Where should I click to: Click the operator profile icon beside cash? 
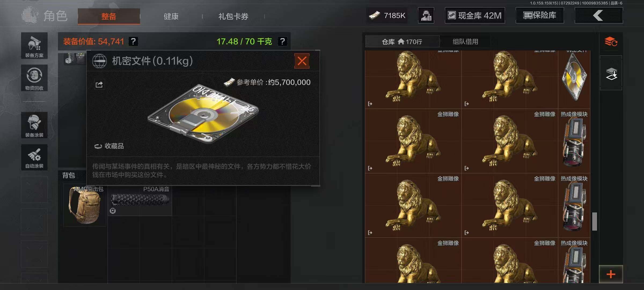click(426, 15)
